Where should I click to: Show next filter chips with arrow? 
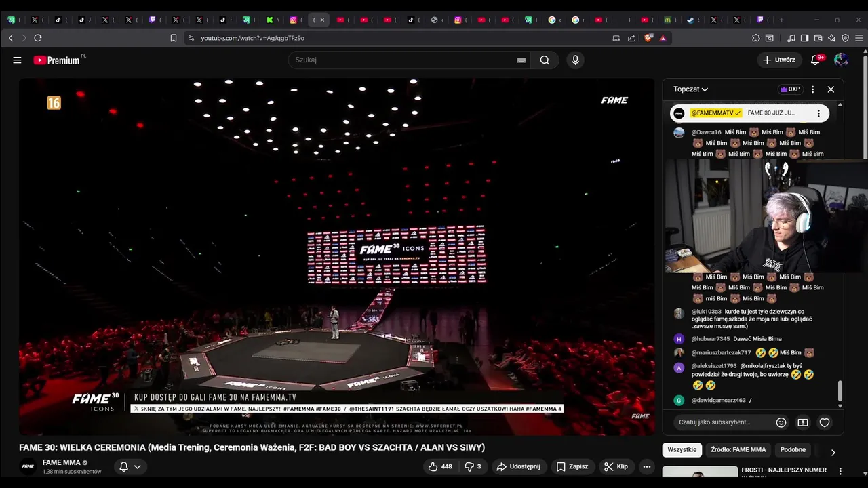(833, 452)
